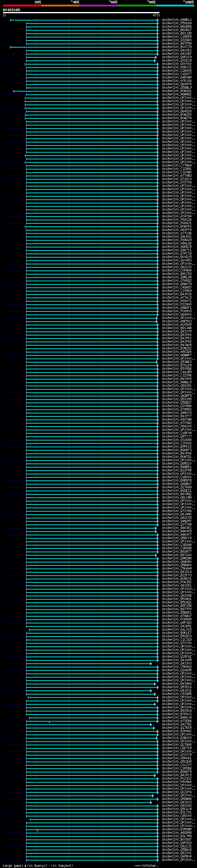This screenshot has height=868, width=197.
Task: Select hit label UniRef100_Q92132
Action: pos(176,846)
